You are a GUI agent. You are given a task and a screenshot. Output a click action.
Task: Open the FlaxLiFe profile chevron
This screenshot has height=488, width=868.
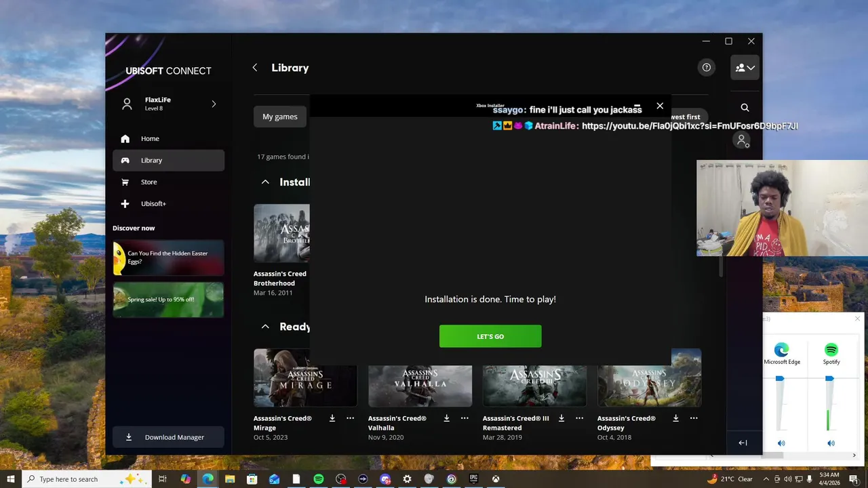pyautogui.click(x=214, y=104)
